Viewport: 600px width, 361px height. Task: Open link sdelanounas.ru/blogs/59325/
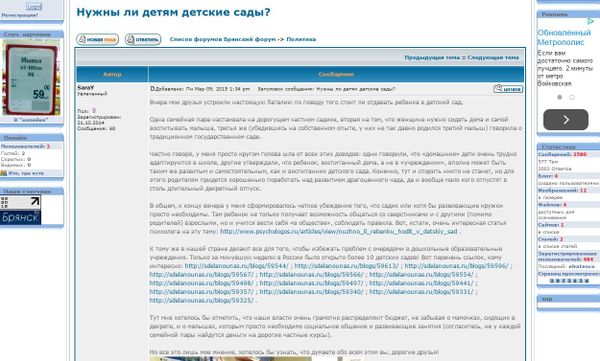pos(201,301)
